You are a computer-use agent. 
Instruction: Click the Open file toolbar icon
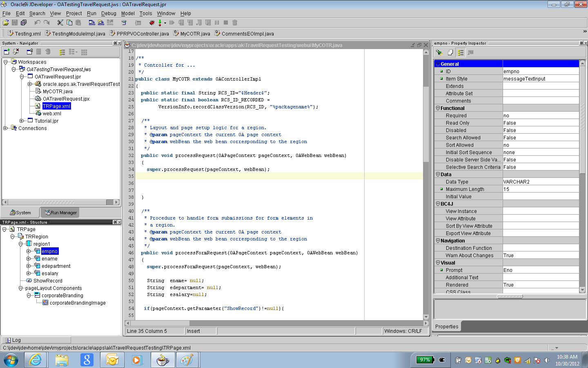(x=6, y=23)
